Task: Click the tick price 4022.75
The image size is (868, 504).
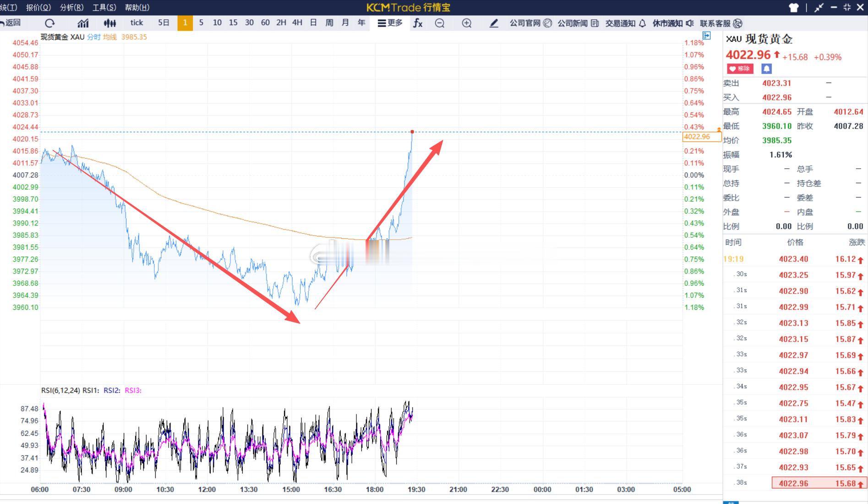Action: coord(793,404)
